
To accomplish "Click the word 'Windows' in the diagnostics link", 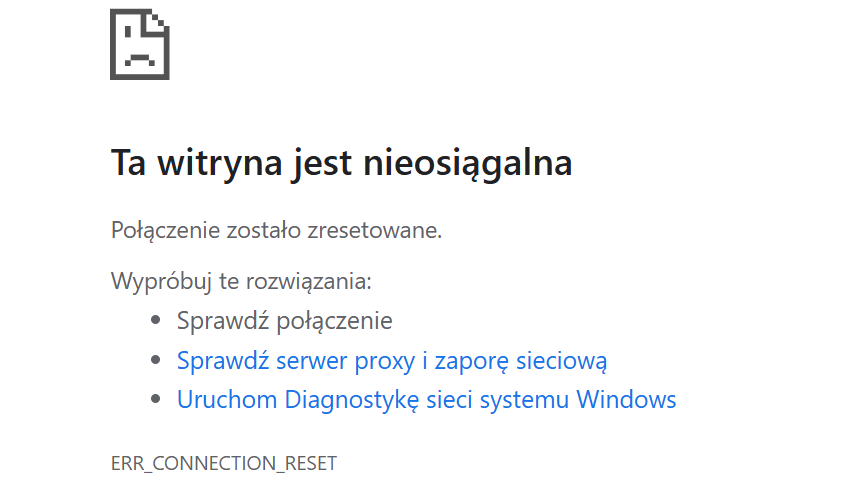I will coord(626,399).
